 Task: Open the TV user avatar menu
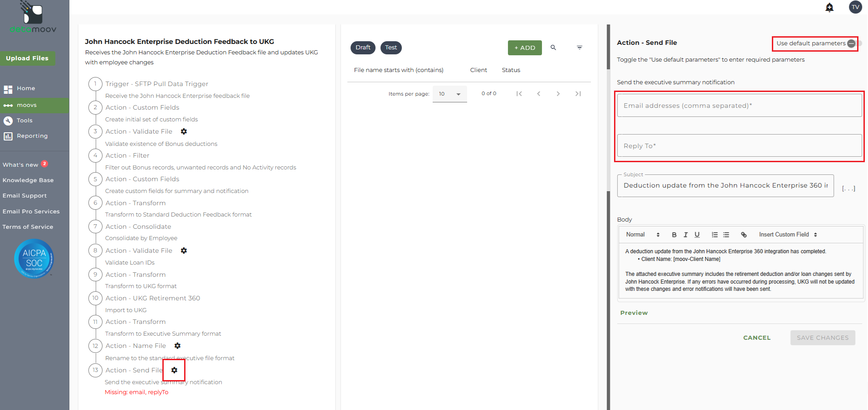tap(855, 7)
